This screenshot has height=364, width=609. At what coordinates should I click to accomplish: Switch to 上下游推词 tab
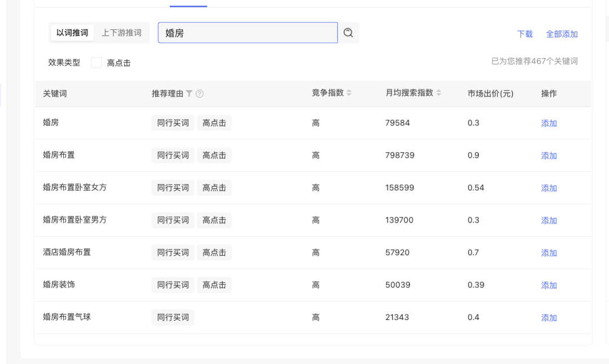click(x=122, y=33)
